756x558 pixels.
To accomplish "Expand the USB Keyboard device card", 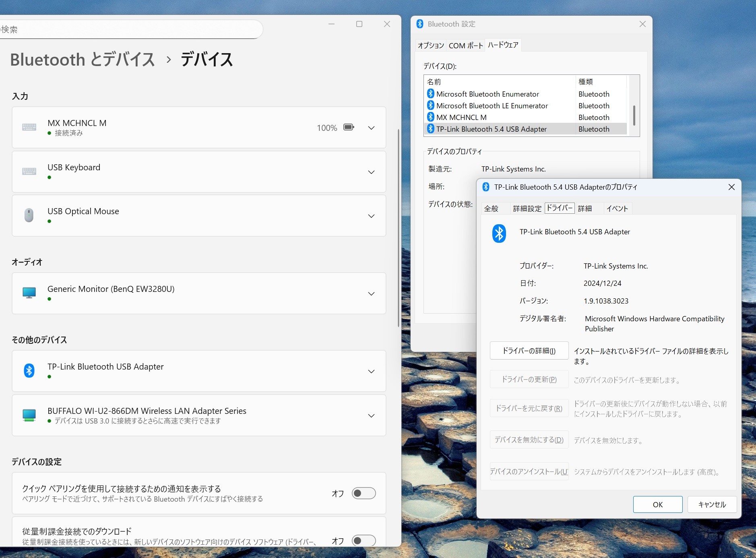I will tap(371, 172).
